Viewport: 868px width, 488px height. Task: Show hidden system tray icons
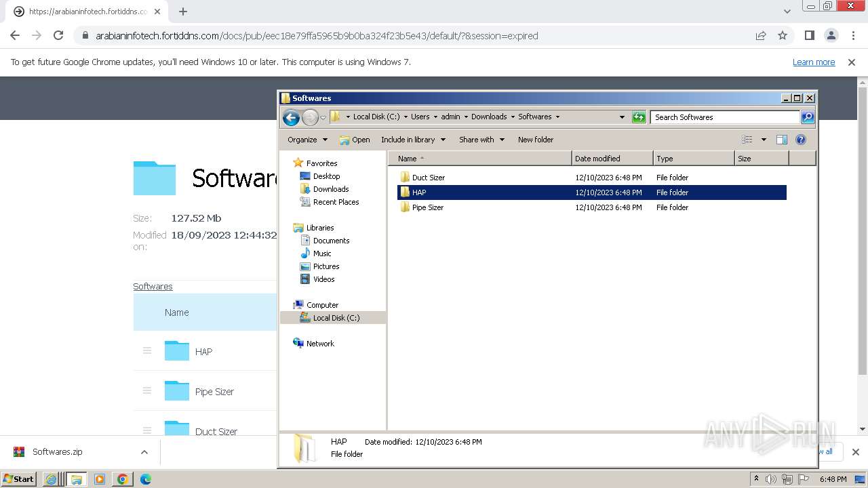(x=756, y=479)
